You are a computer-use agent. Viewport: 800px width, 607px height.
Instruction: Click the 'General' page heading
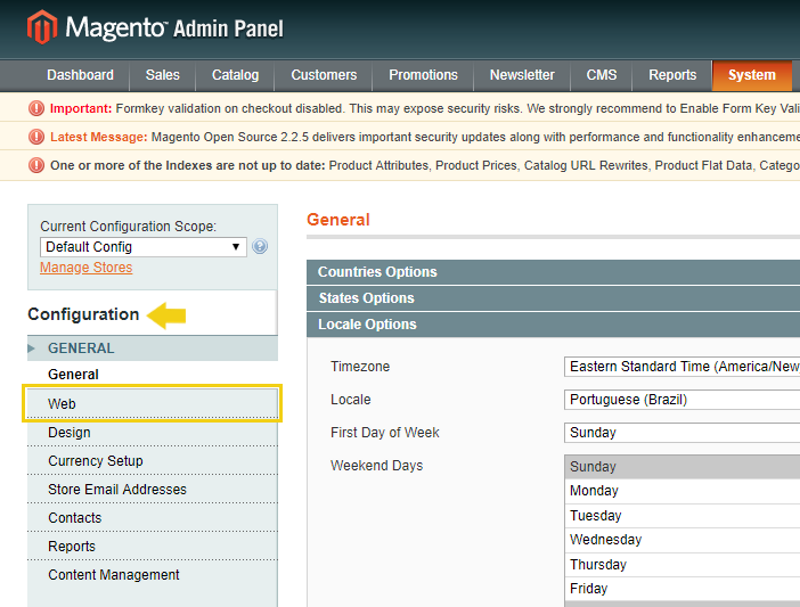point(338,220)
